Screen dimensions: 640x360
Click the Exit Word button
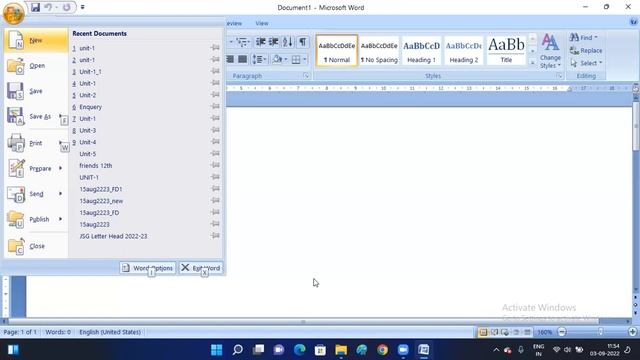pos(201,268)
